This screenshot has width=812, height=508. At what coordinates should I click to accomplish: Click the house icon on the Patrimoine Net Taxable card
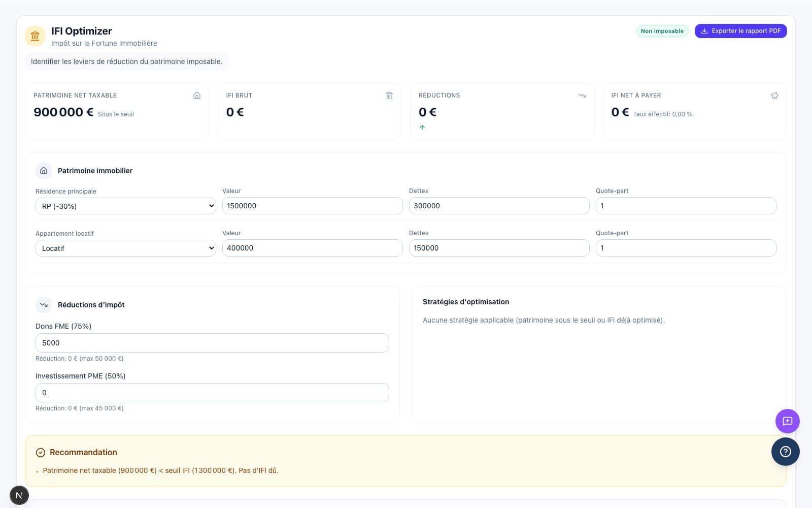click(196, 95)
